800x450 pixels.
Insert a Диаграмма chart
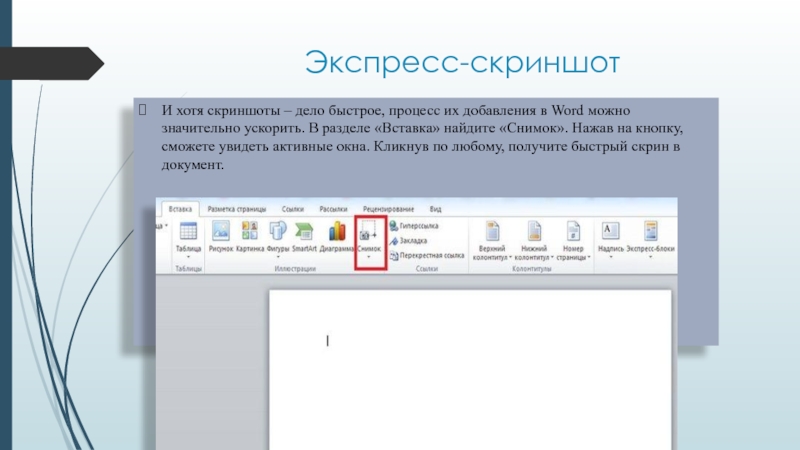coord(337,231)
